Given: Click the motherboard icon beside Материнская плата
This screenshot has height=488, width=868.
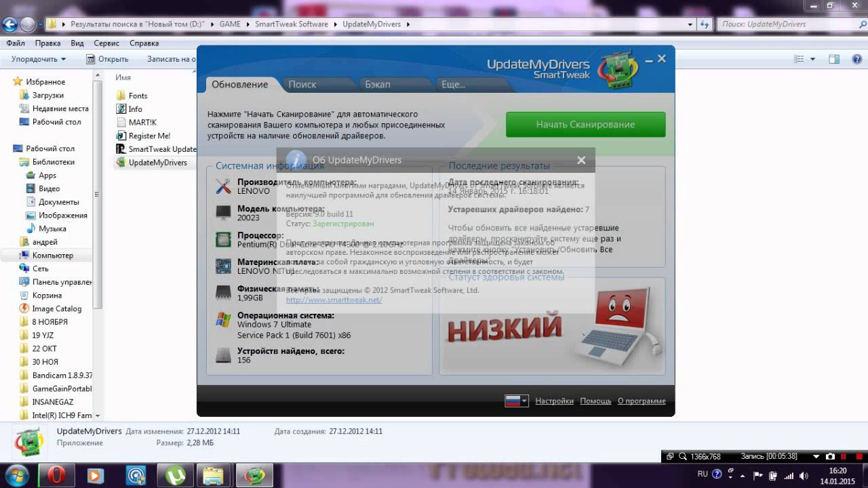Looking at the screenshot, I should tap(223, 266).
